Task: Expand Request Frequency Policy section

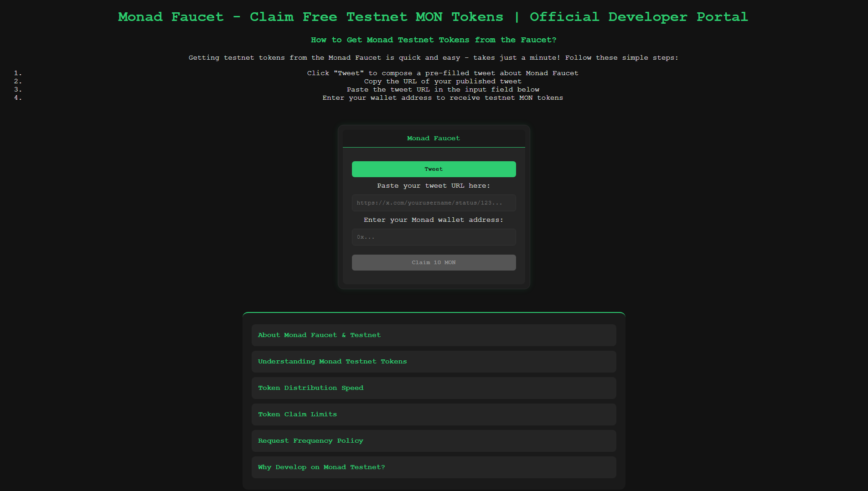Action: click(434, 441)
